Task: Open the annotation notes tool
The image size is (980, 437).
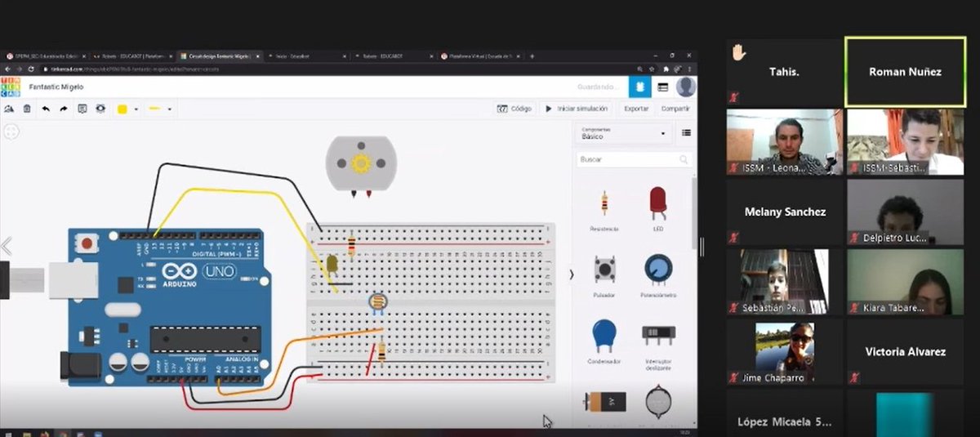Action: (x=82, y=109)
